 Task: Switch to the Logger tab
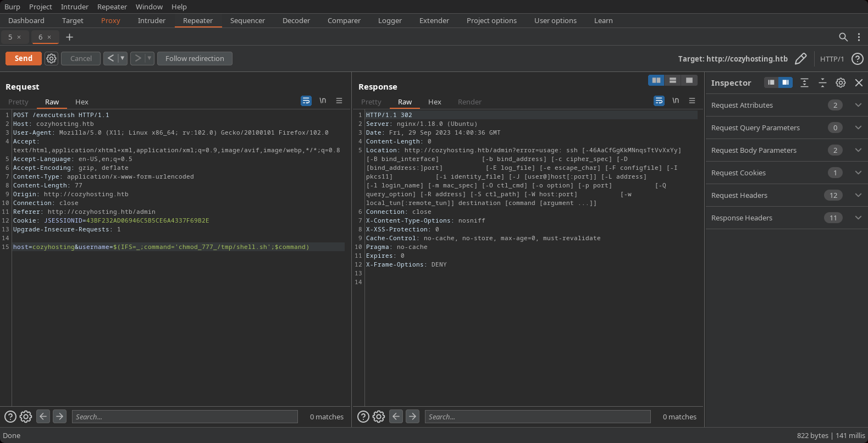pos(390,20)
